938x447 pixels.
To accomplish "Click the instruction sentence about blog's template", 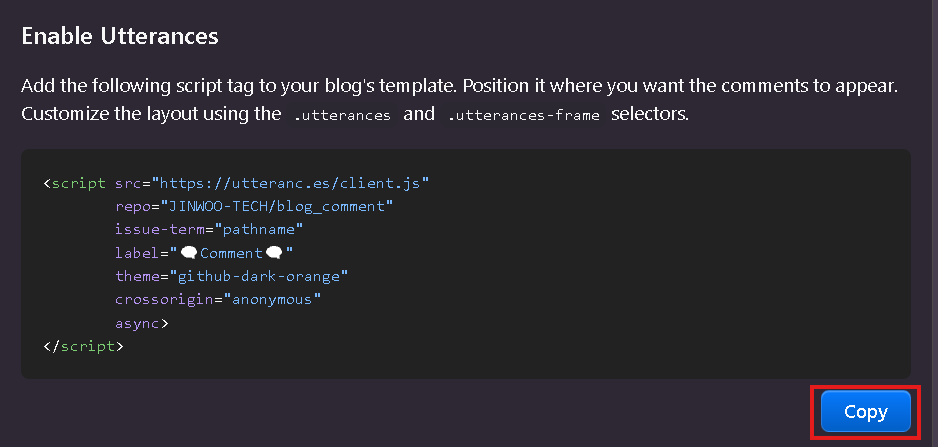I will (459, 86).
